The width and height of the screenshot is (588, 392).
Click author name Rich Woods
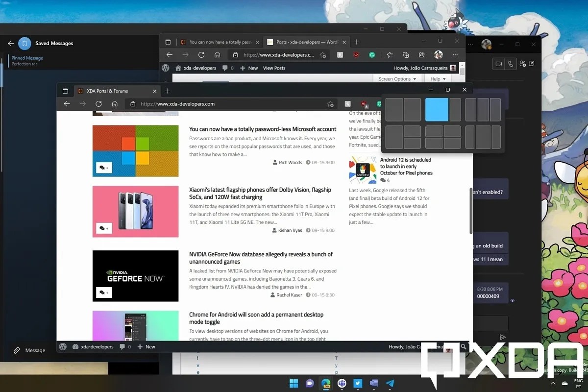(291, 162)
